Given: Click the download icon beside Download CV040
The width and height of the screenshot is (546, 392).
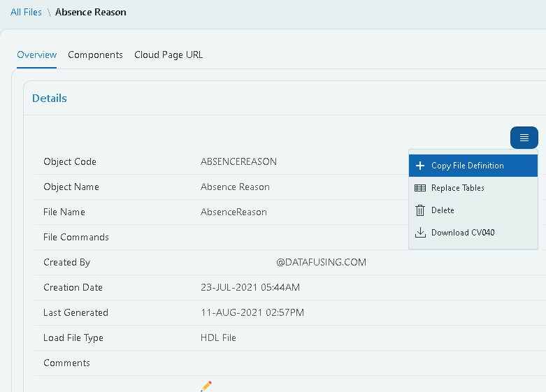Looking at the screenshot, I should click(420, 233).
